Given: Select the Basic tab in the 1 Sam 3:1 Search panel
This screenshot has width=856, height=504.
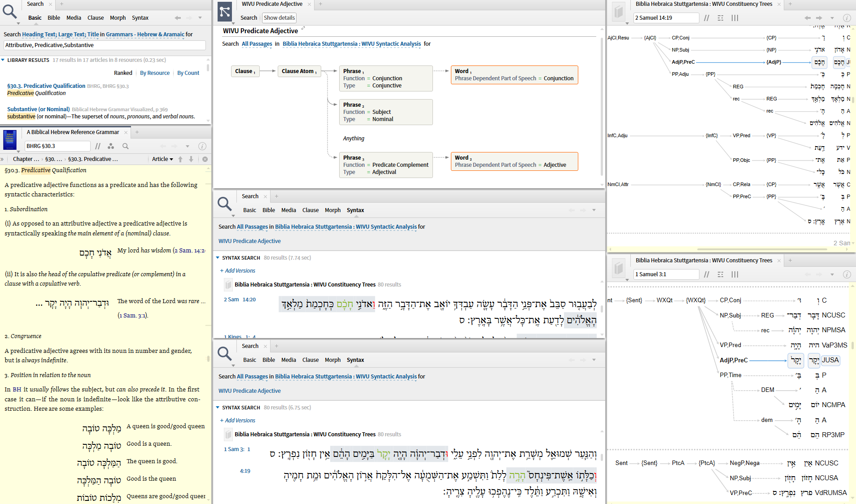Looking at the screenshot, I should pos(249,360).
